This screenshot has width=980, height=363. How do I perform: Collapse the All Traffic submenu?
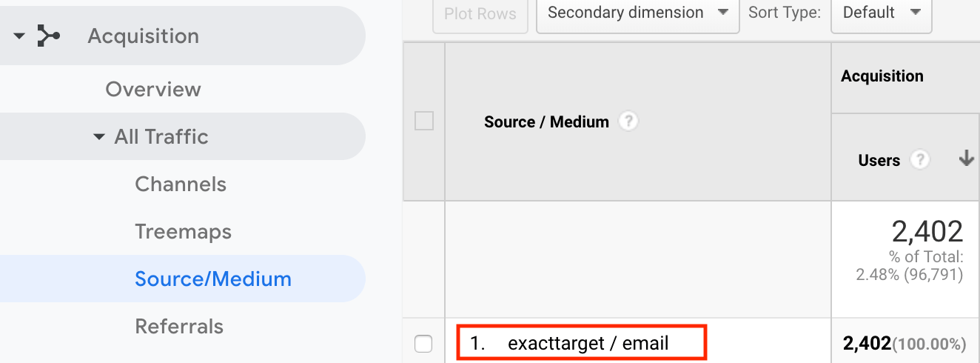click(98, 137)
